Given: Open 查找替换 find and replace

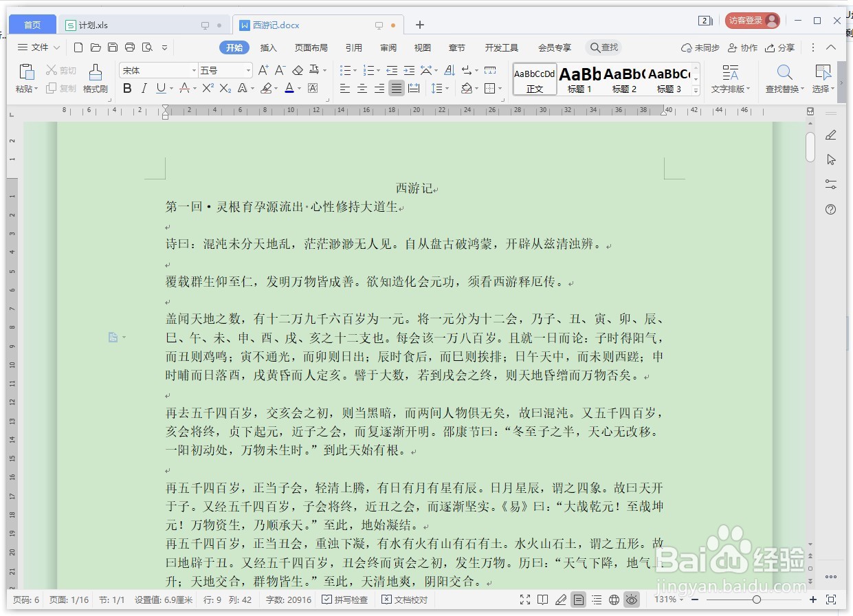Looking at the screenshot, I should (784, 79).
